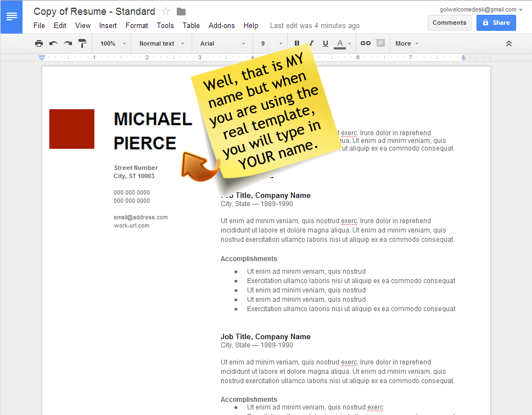Expand the Normal text style dropdown

tap(161, 43)
